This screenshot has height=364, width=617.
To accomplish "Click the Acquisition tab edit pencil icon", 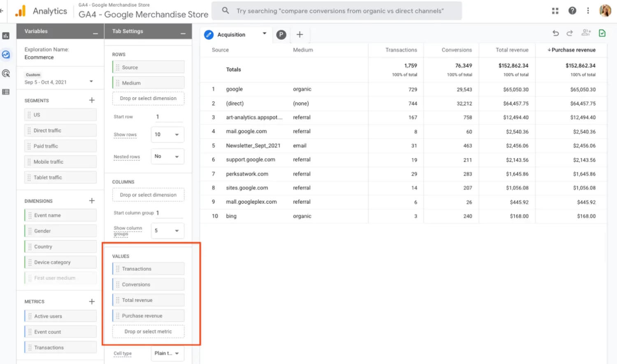I will (x=209, y=35).
